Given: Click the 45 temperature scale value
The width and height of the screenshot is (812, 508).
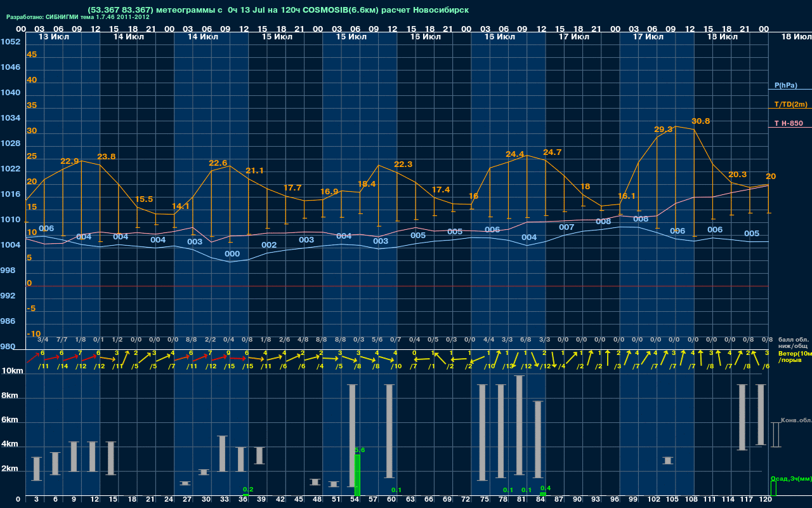Looking at the screenshot, I should point(32,55).
